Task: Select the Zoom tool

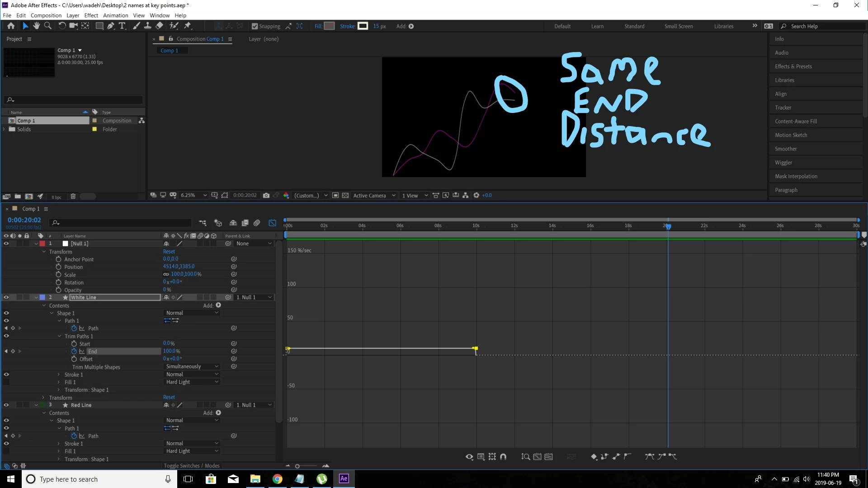Action: point(47,26)
